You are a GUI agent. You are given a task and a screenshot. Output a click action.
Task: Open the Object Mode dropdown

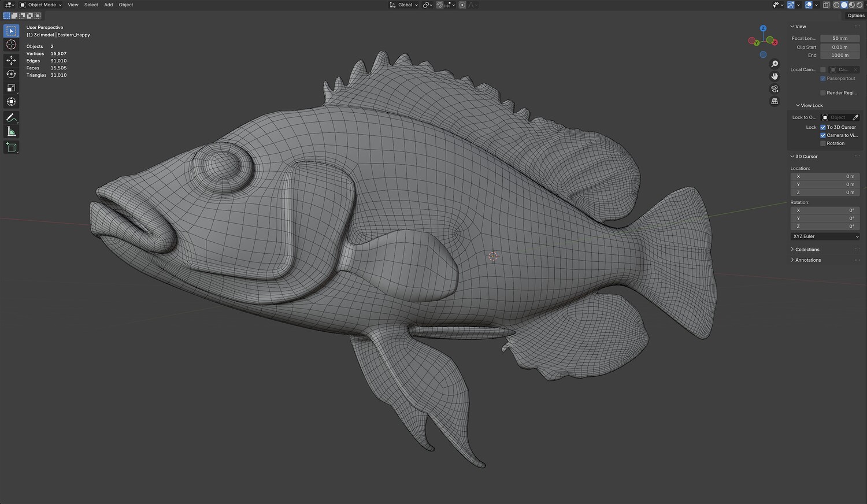pyautogui.click(x=40, y=5)
